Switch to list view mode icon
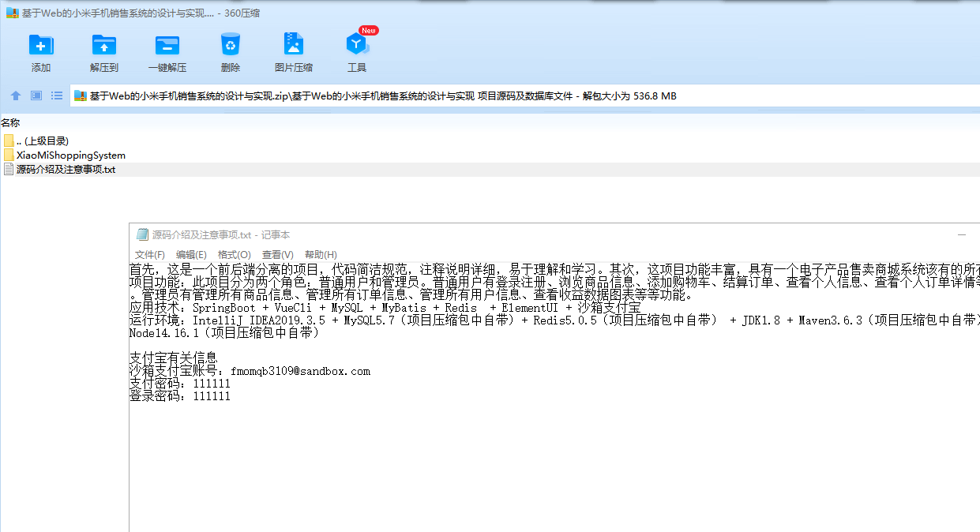The height and width of the screenshot is (532, 980). click(x=57, y=96)
